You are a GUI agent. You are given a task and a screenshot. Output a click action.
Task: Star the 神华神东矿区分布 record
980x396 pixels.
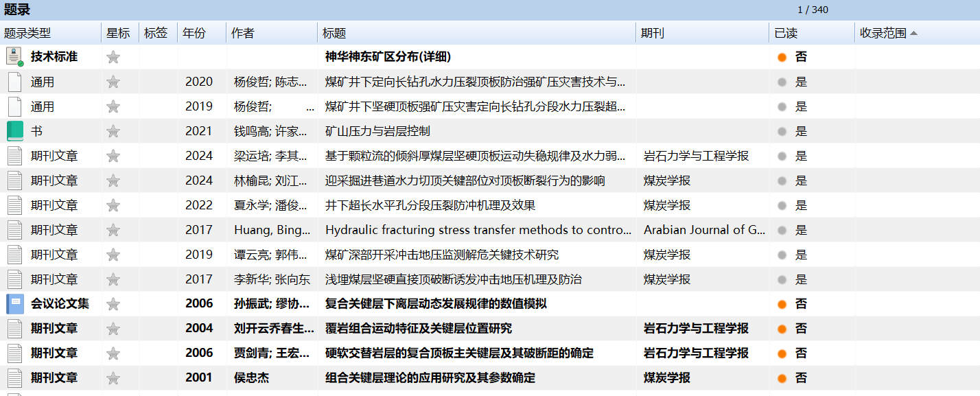tap(113, 57)
